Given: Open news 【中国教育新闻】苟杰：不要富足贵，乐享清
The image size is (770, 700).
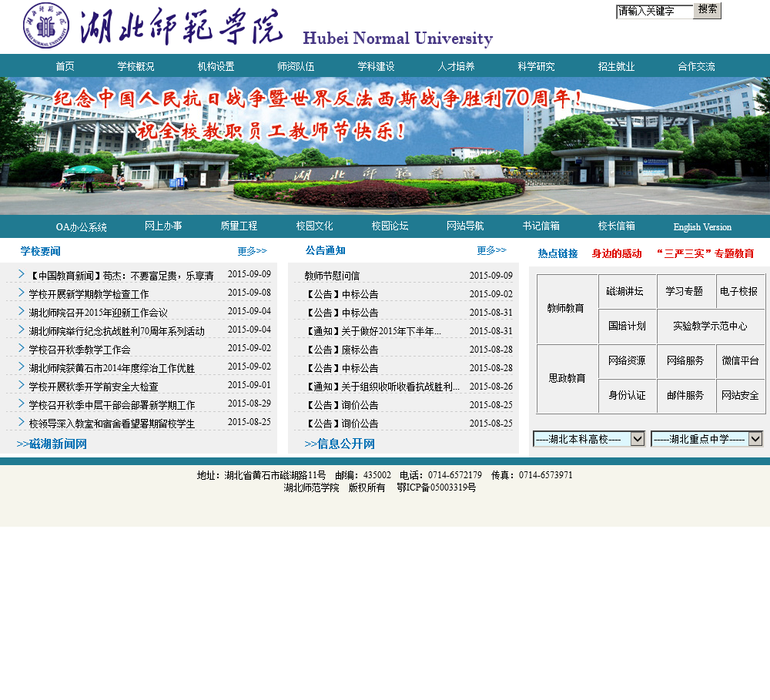Looking at the screenshot, I should [x=122, y=276].
